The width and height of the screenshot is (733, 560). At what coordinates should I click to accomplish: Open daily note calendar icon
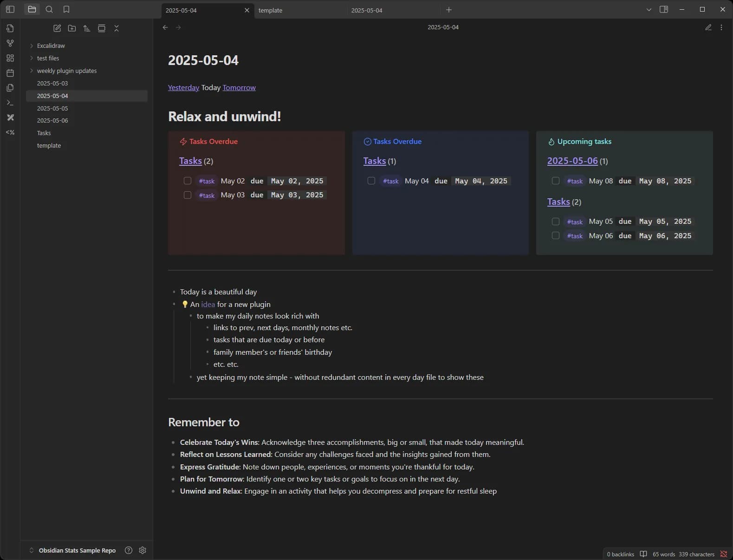click(10, 73)
